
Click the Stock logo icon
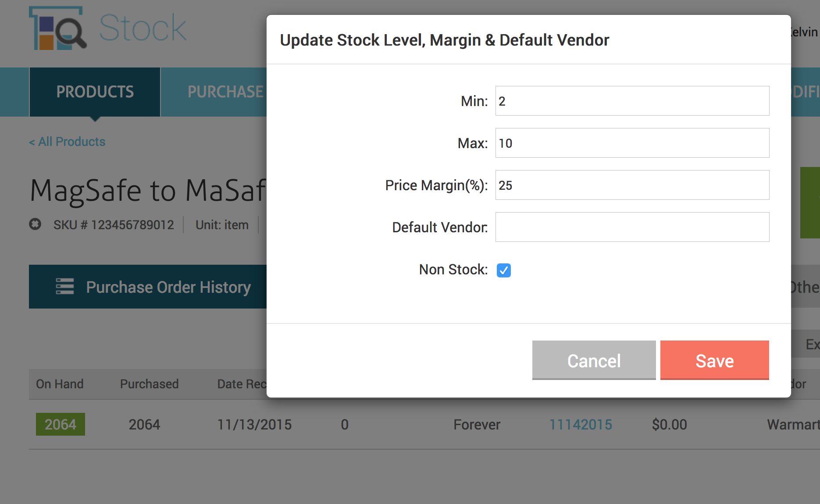pyautogui.click(x=58, y=28)
